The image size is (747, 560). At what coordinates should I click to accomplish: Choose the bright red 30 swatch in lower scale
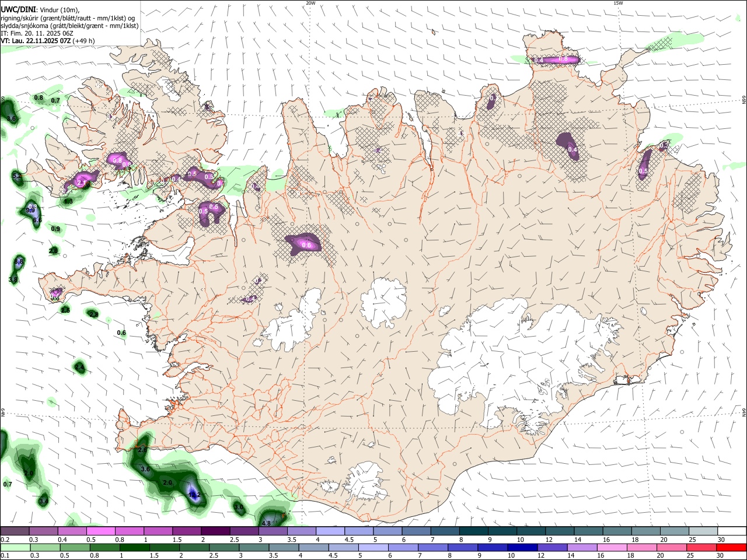click(x=731, y=547)
